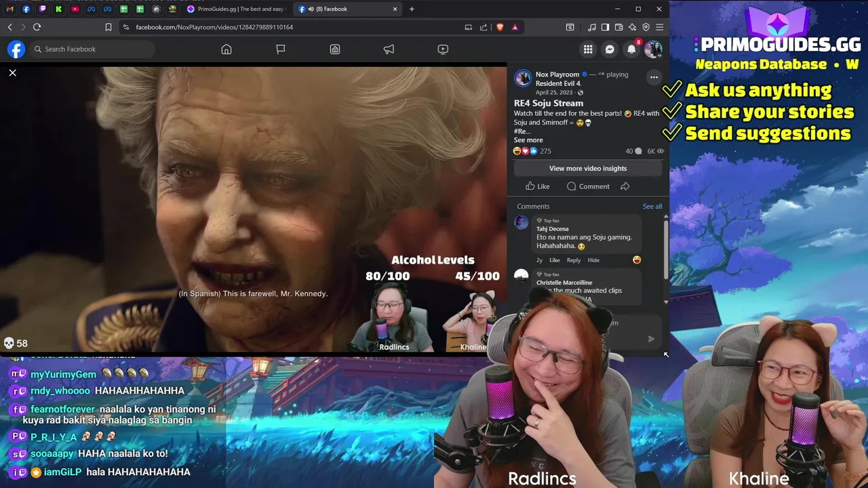Click Tahj Decena's profile picture
Image resolution: width=868 pixels, height=488 pixels.
pos(521,223)
